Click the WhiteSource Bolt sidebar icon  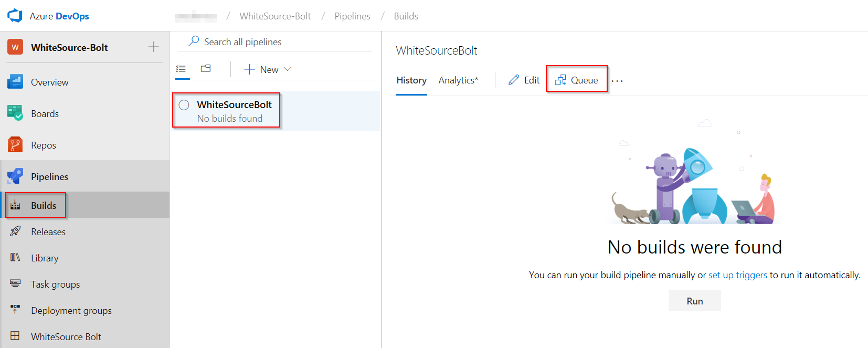point(15,336)
